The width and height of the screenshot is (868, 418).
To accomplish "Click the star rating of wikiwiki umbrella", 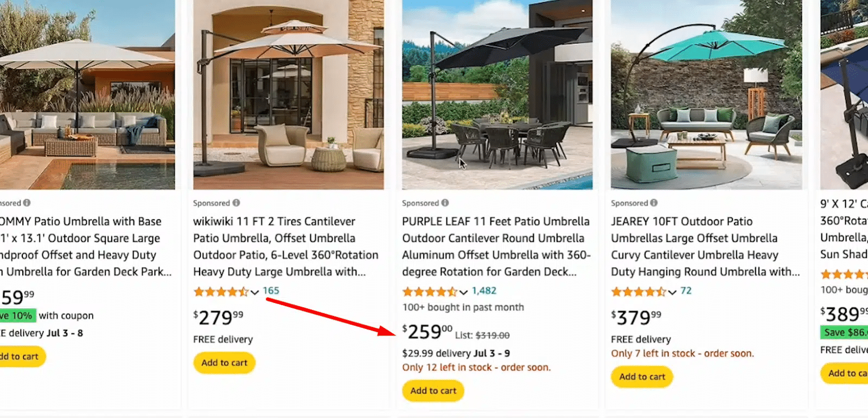I will [x=221, y=292].
